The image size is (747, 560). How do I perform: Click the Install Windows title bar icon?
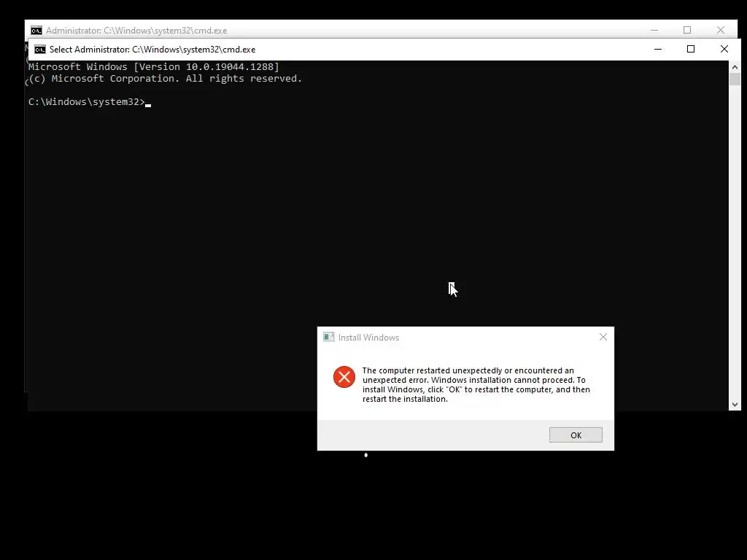(329, 337)
